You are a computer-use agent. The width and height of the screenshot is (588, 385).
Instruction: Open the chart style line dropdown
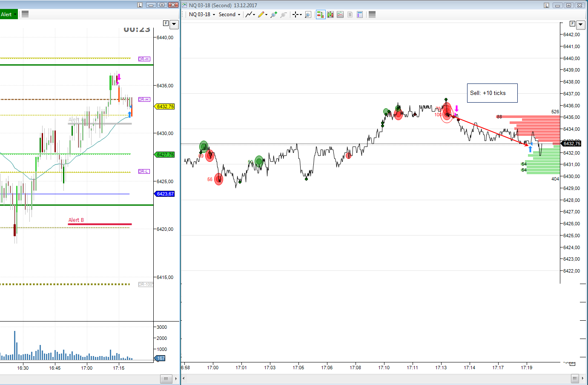coord(249,14)
